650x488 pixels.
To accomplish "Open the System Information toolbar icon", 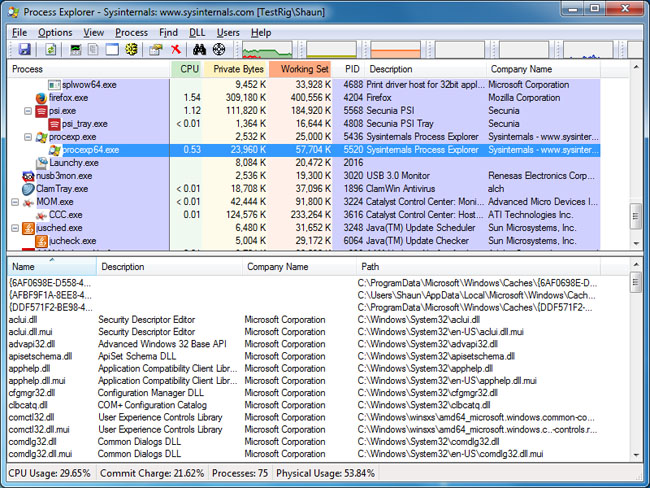I will coord(75,49).
